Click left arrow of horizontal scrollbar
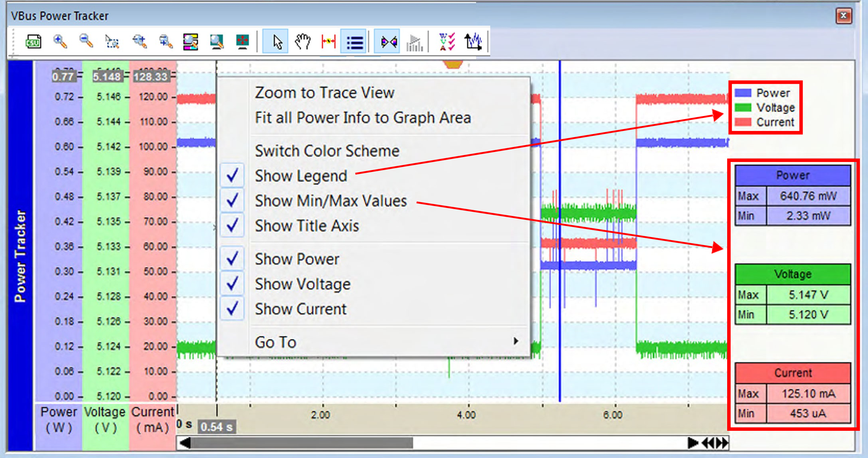 click(185, 443)
